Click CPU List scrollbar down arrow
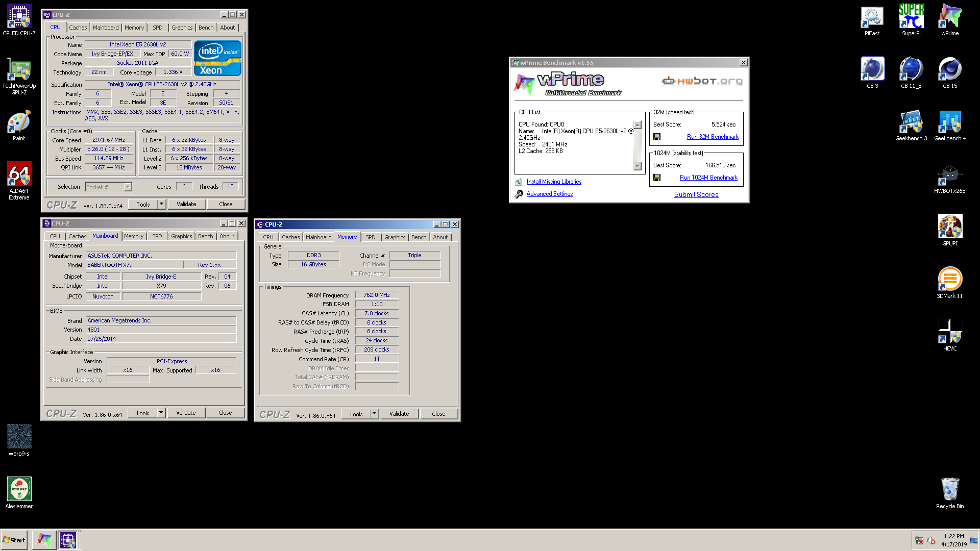This screenshot has height=551, width=980. (637, 166)
